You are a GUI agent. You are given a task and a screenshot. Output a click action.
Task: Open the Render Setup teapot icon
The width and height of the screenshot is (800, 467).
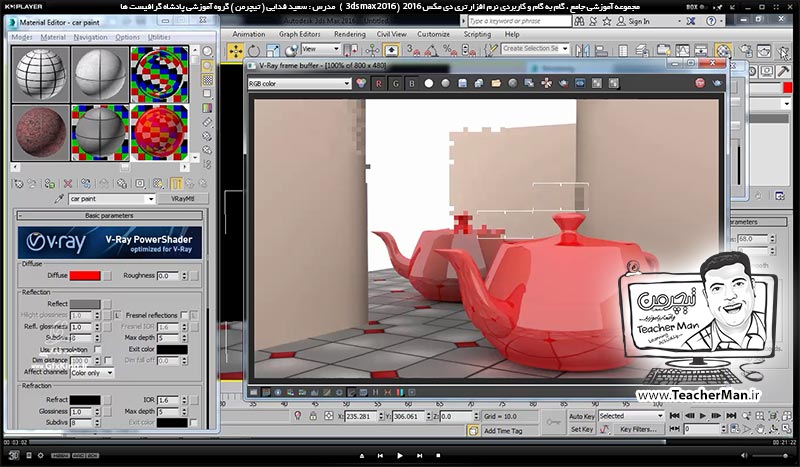point(745,51)
